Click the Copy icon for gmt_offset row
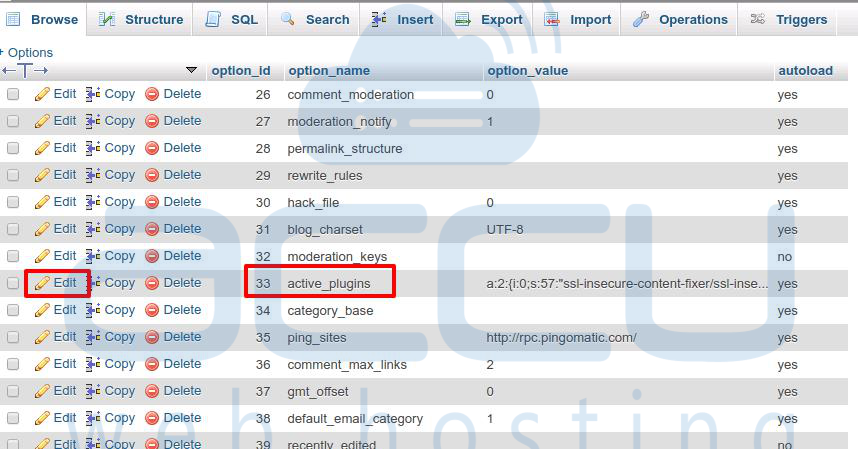The width and height of the screenshot is (858, 449). 93,391
